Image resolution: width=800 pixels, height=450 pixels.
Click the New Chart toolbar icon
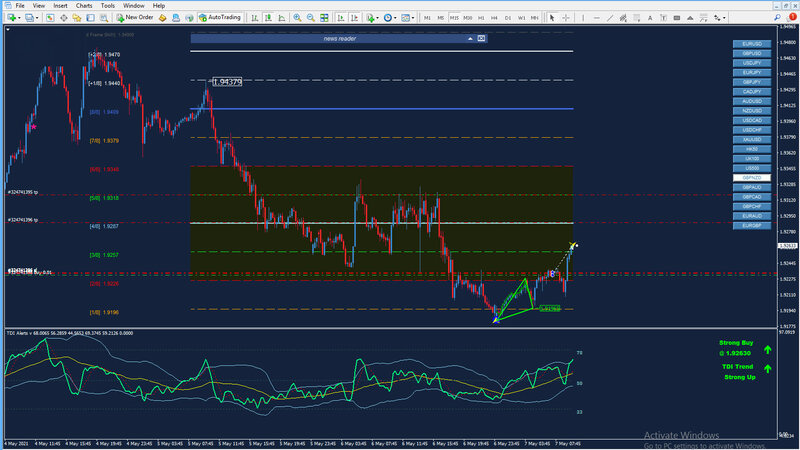(12, 18)
